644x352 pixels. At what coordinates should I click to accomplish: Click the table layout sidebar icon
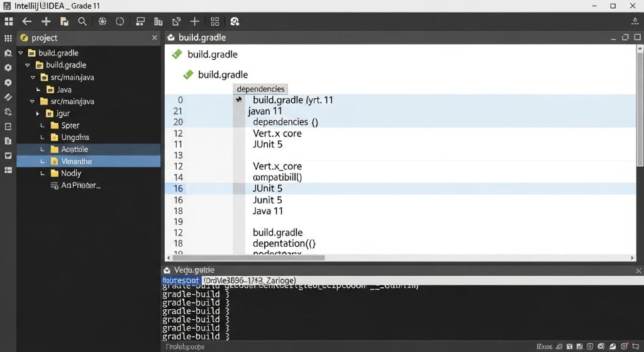[x=8, y=170]
